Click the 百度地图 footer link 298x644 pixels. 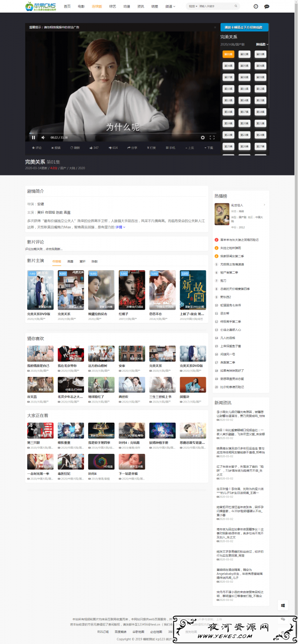pyautogui.click(x=120, y=631)
